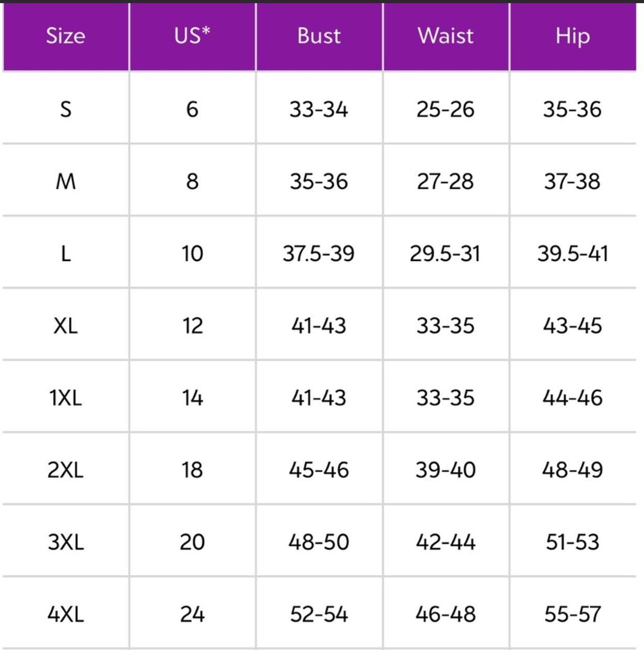Click the Size column header
Image resolution: width=644 pixels, height=650 pixels.
tap(66, 36)
